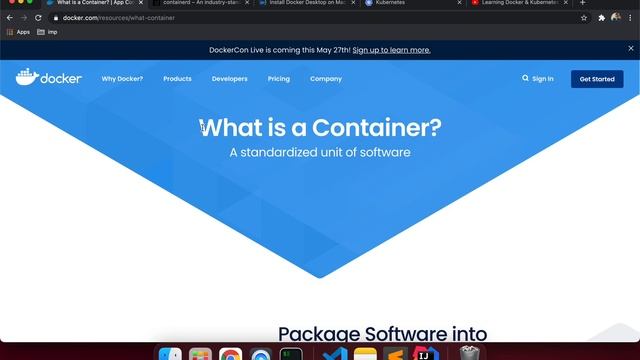Image resolution: width=640 pixels, height=360 pixels.
Task: Select the What is a Container tab
Action: click(x=94, y=3)
